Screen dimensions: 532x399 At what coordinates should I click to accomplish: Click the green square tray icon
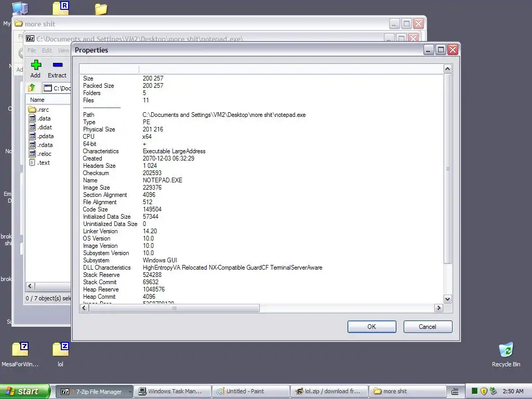tap(475, 391)
